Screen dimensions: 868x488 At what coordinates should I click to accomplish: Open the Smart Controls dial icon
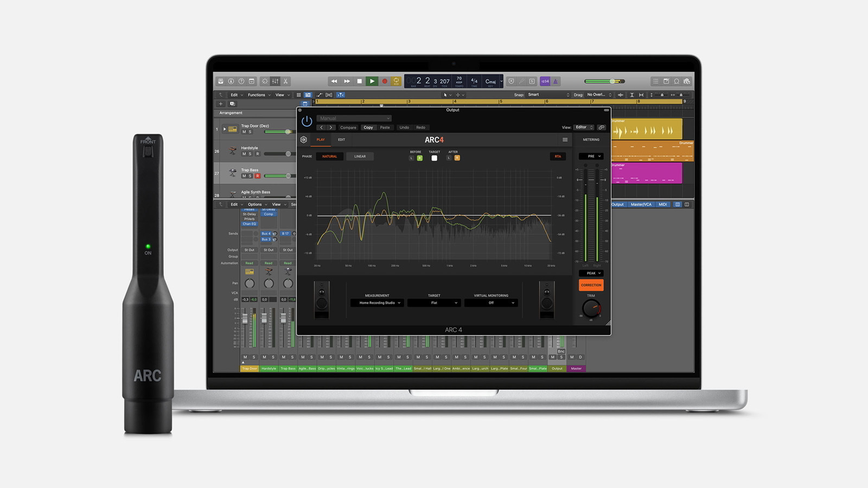[x=265, y=81]
